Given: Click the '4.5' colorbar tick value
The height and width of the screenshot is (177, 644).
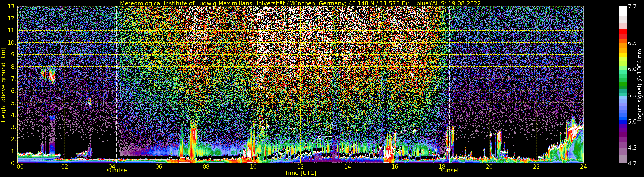Looking at the screenshot, I should (x=632, y=148).
